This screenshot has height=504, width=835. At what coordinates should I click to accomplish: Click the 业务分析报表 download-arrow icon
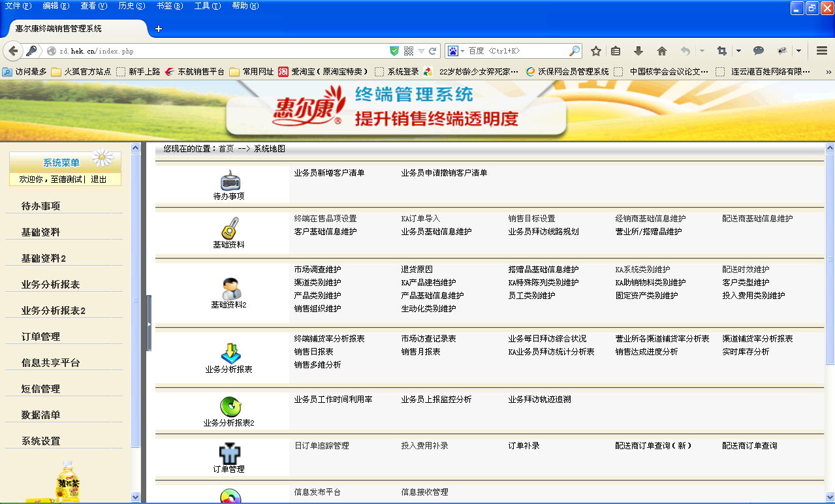pos(231,353)
